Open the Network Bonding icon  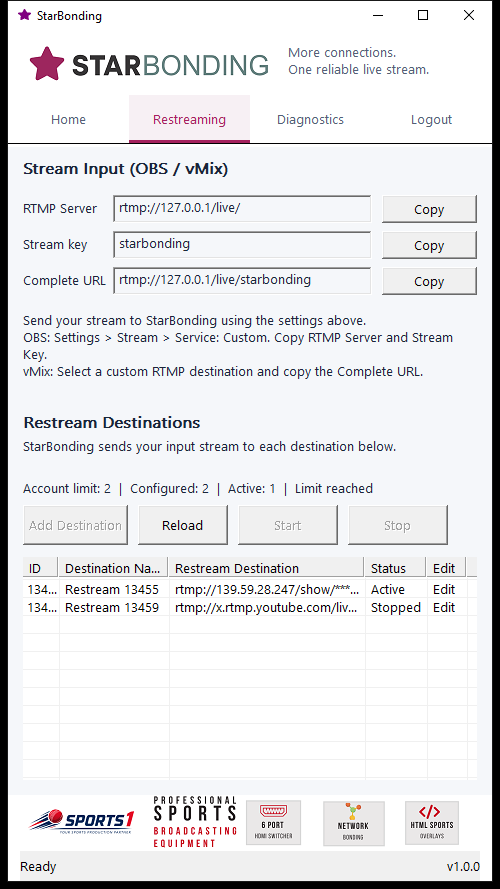point(354,823)
